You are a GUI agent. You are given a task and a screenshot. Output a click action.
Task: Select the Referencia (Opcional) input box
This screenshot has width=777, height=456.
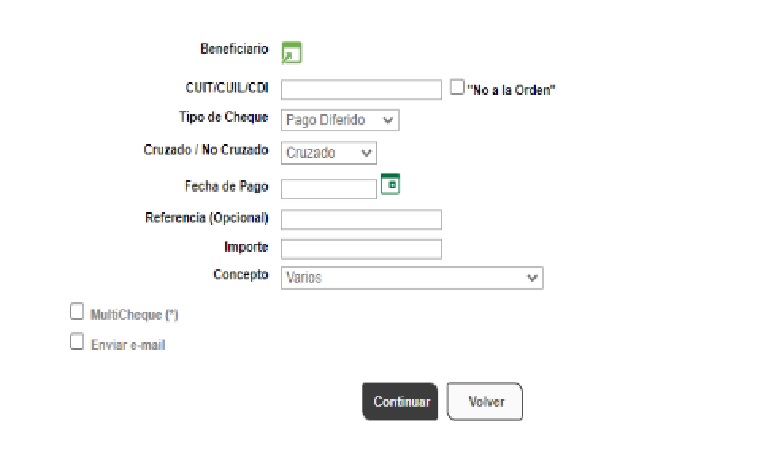click(x=361, y=220)
